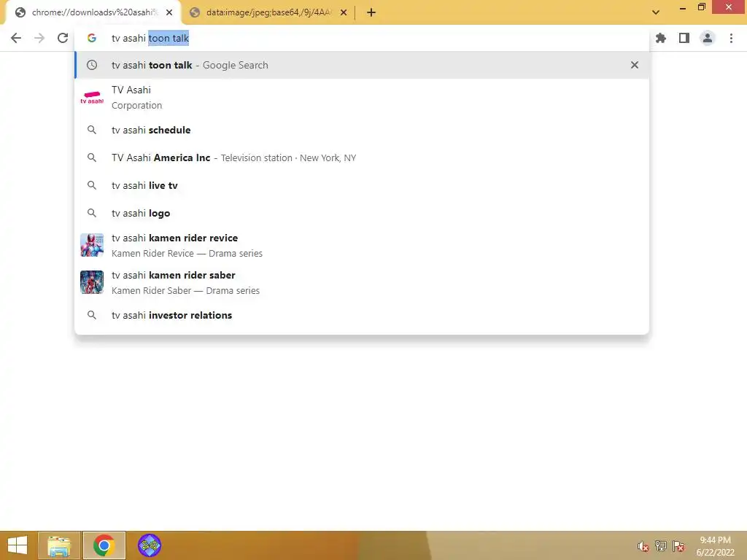
Task: Click the network tray icon
Action: (x=661, y=546)
